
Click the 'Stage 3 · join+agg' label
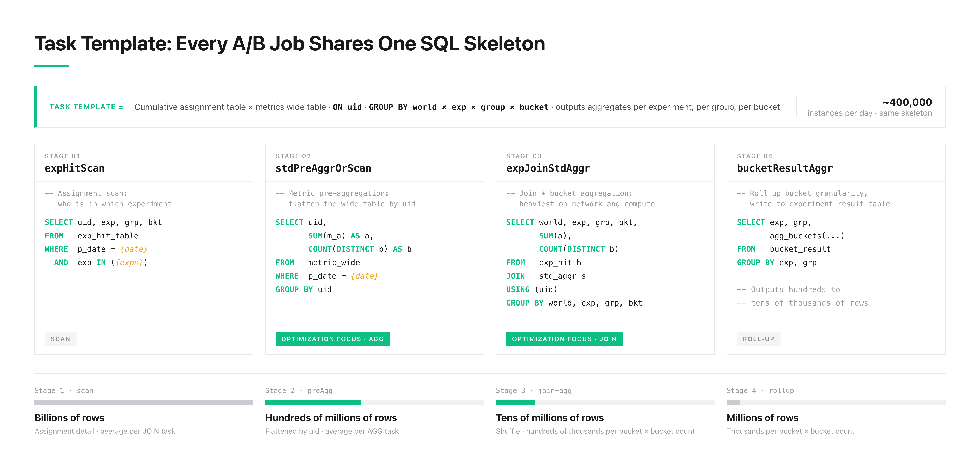[534, 391]
